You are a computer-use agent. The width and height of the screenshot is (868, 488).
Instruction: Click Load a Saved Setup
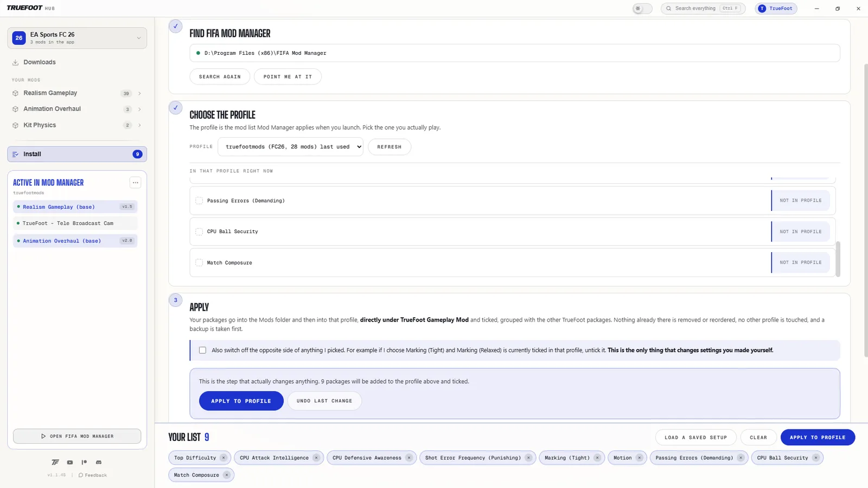click(x=695, y=438)
